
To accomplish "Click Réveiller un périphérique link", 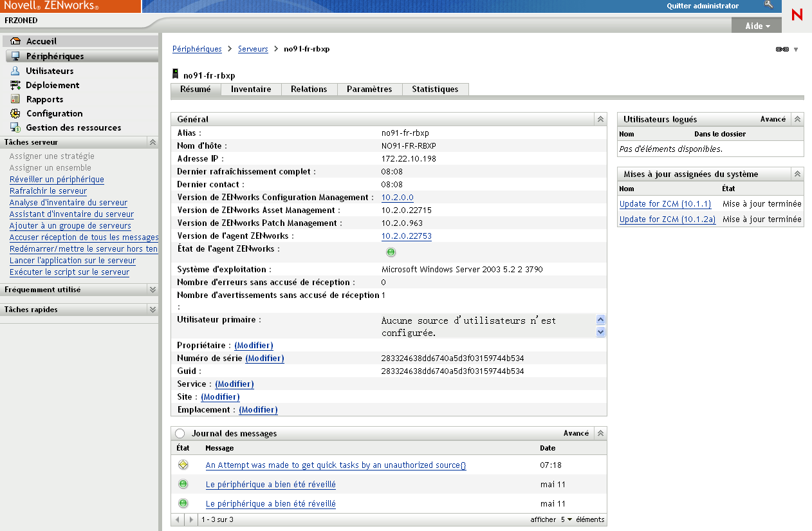I will coord(57,180).
